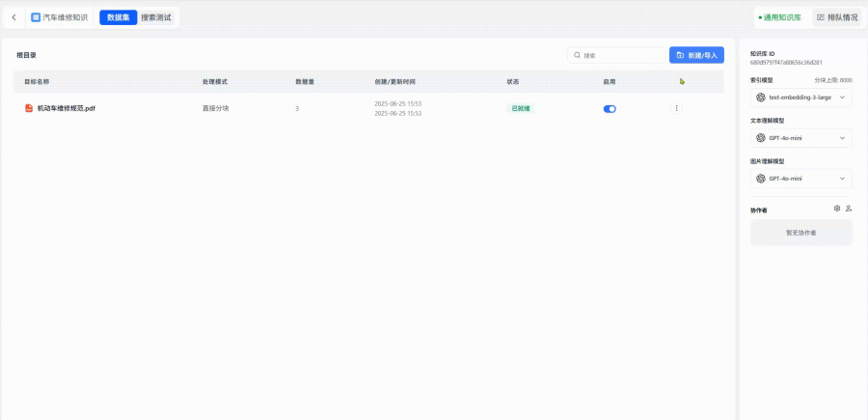Click the 已就绪 status badge

520,108
